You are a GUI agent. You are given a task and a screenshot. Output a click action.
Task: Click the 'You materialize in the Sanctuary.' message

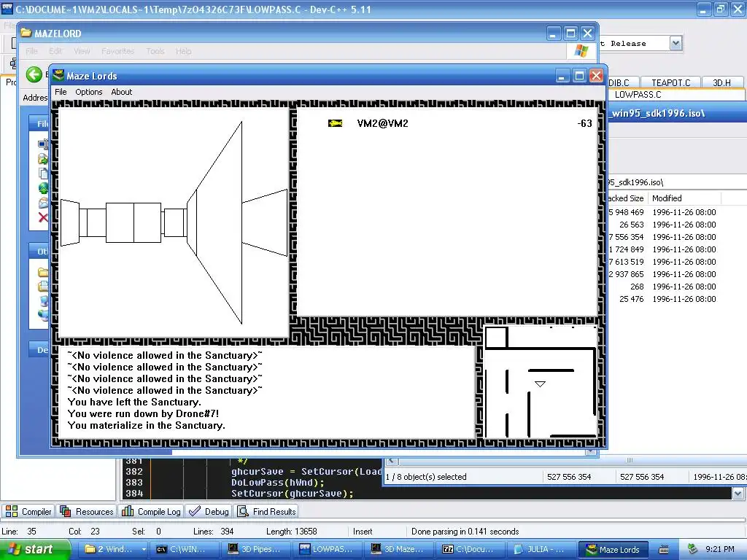146,425
